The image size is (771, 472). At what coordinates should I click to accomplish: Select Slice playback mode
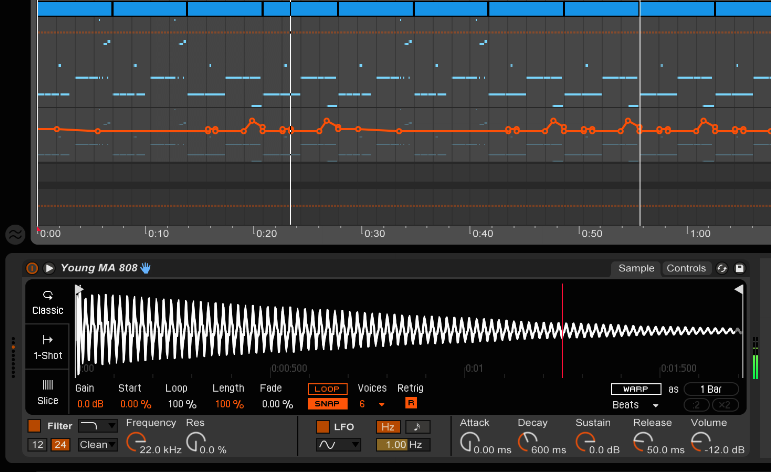tap(48, 392)
